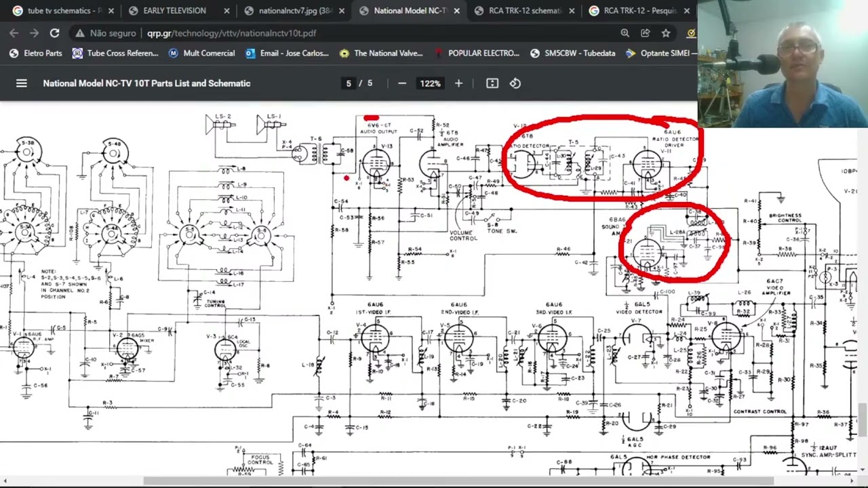This screenshot has height=488, width=868.
Task: Go back to the previous page in browser
Action: (x=14, y=33)
